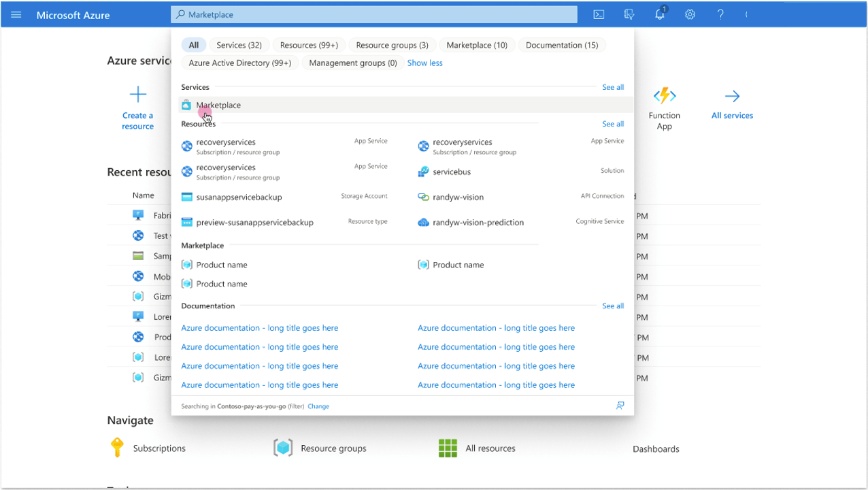The image size is (868, 490).
Task: Filter results by Resource groups (3)
Action: (x=392, y=44)
